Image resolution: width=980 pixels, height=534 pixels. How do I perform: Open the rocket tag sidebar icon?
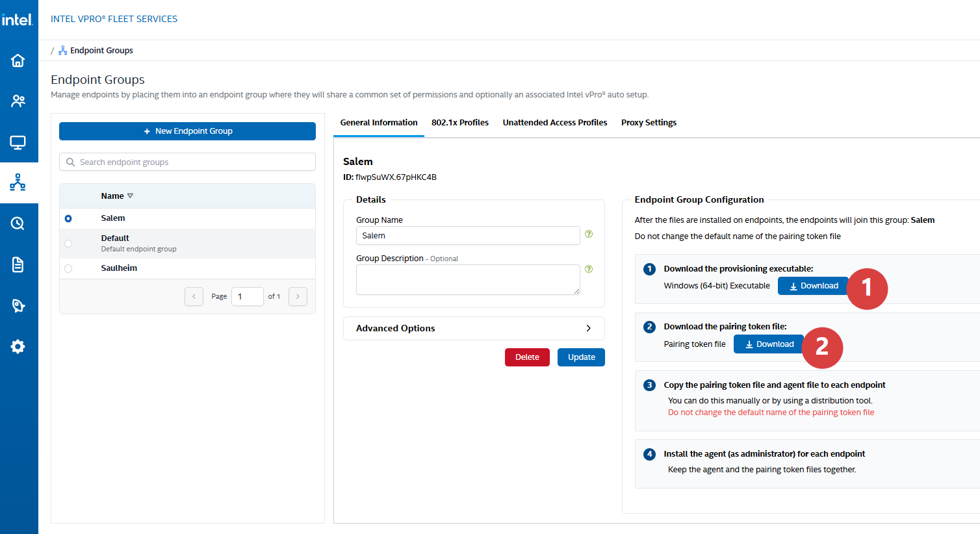18,305
